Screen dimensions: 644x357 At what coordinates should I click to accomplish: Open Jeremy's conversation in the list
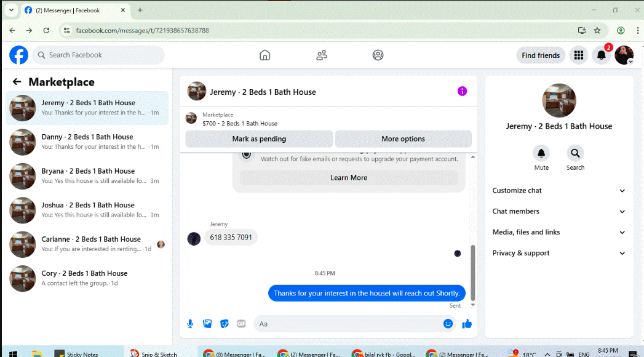[87, 108]
